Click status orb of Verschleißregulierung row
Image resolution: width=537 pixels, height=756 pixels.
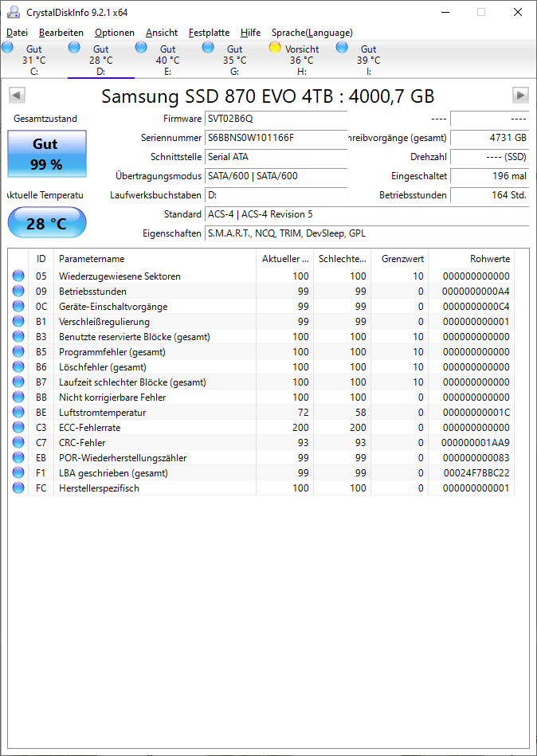tap(18, 322)
